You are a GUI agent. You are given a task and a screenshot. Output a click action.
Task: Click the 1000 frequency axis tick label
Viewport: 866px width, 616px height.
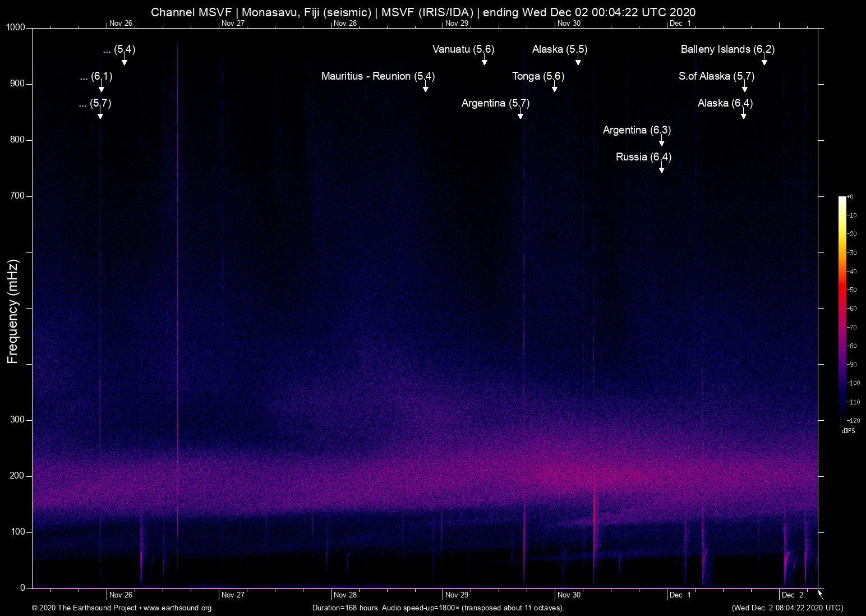tap(16, 27)
